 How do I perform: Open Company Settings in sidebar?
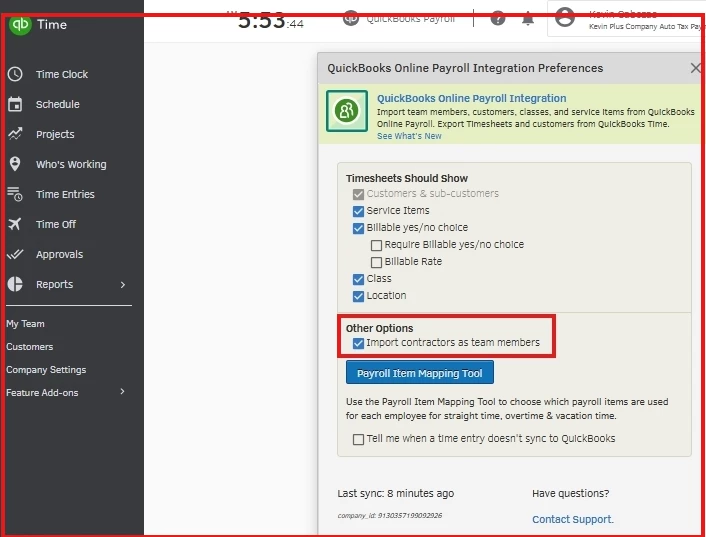pyautogui.click(x=46, y=370)
